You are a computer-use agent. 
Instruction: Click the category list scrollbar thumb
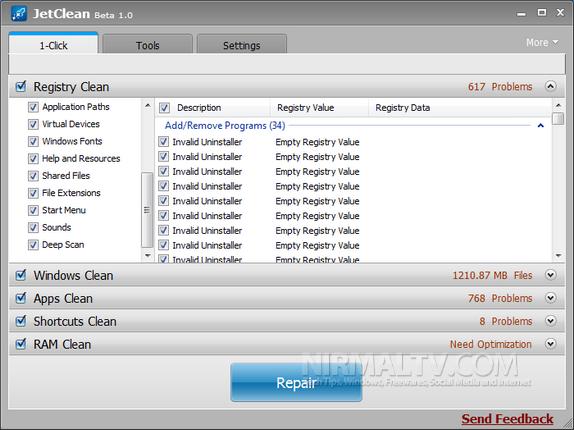click(147, 210)
